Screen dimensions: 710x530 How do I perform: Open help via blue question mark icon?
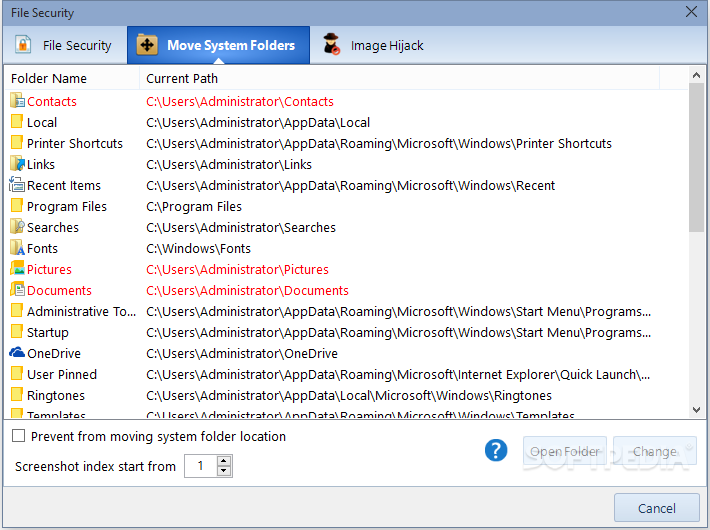(496, 450)
